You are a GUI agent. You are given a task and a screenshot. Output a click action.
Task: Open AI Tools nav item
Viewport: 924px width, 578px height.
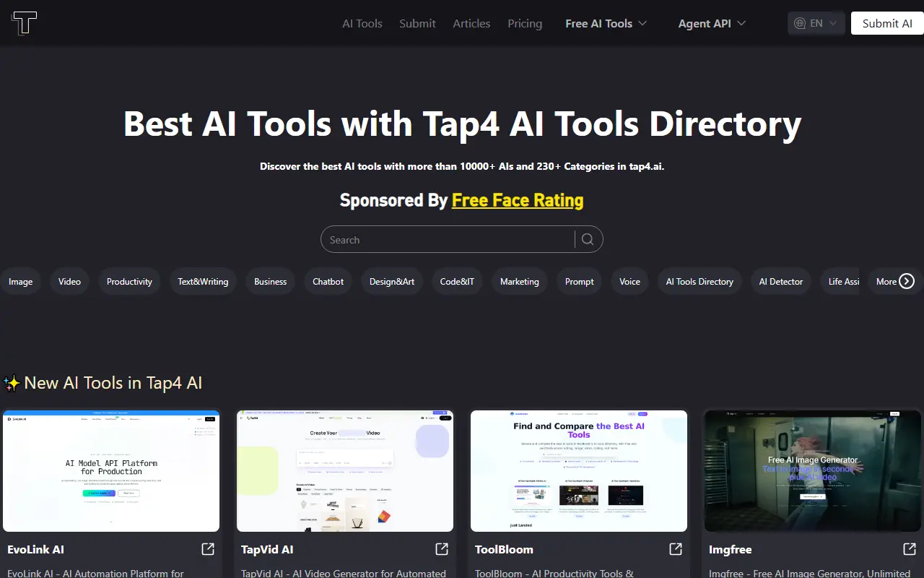pos(362,23)
